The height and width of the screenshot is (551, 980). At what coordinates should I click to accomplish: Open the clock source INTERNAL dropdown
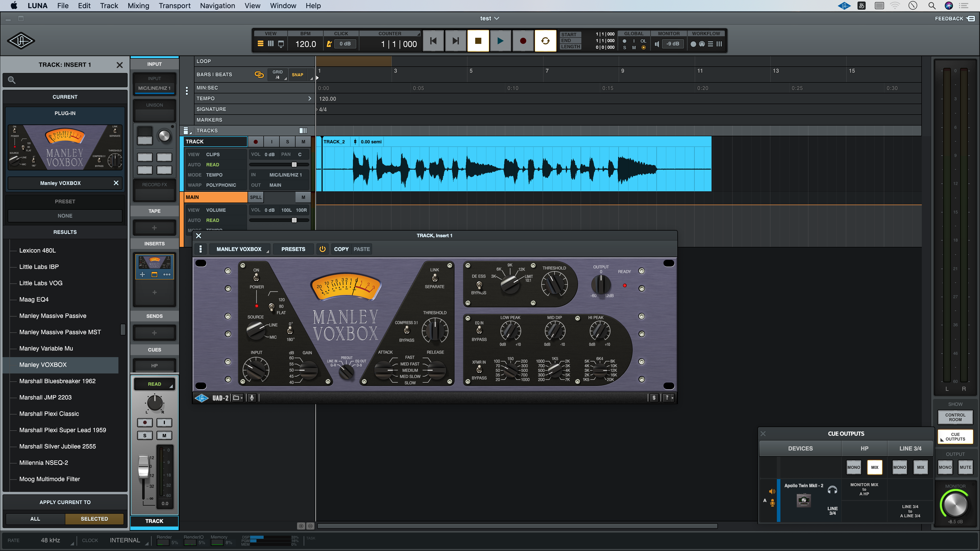click(x=129, y=540)
